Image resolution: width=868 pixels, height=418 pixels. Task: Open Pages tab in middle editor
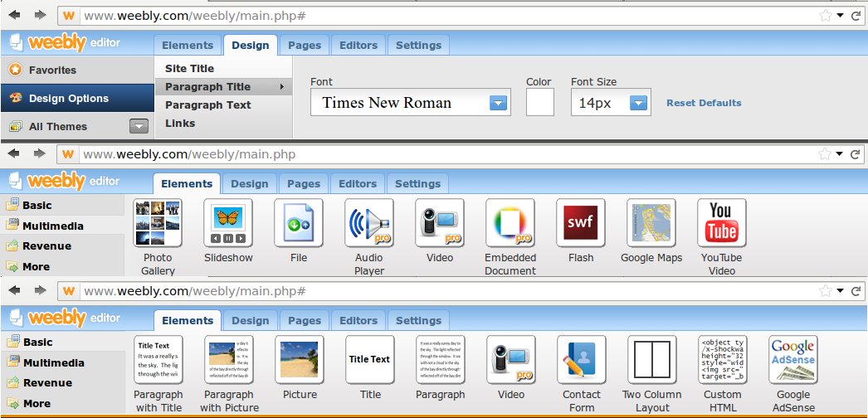(x=304, y=184)
